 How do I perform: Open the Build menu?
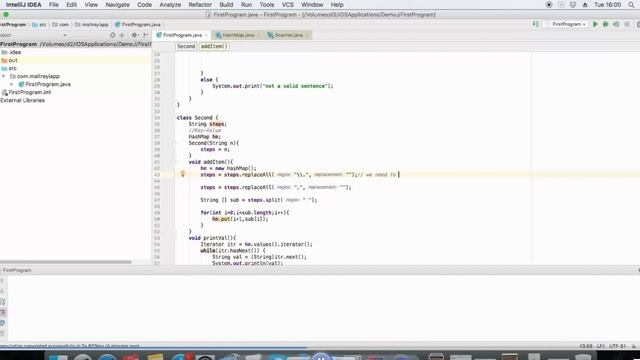(x=226, y=5)
